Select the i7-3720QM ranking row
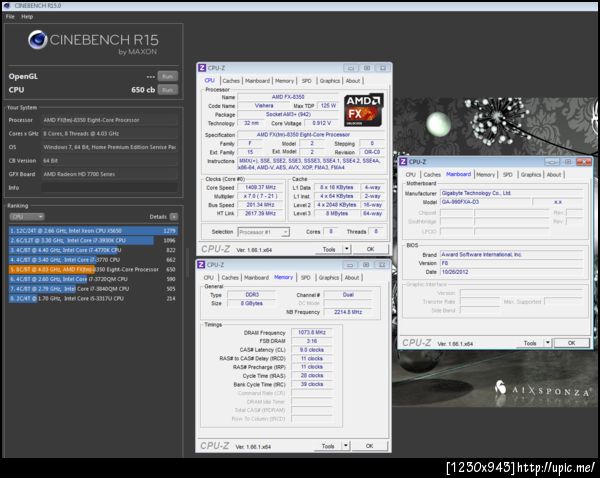Viewport: 600px width, 478px height. tap(93, 279)
